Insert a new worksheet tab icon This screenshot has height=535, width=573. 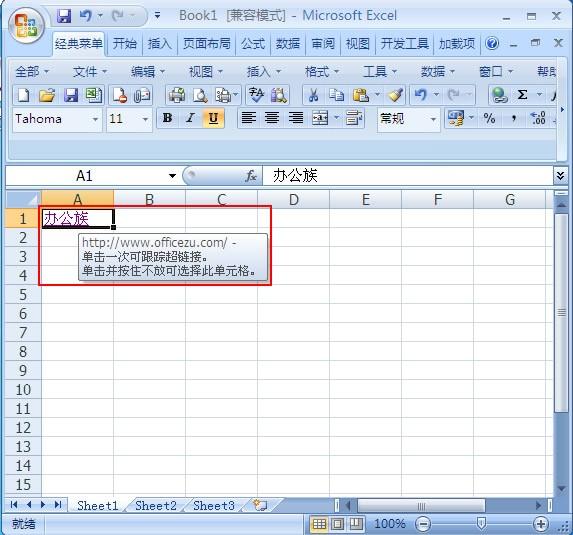point(260,505)
